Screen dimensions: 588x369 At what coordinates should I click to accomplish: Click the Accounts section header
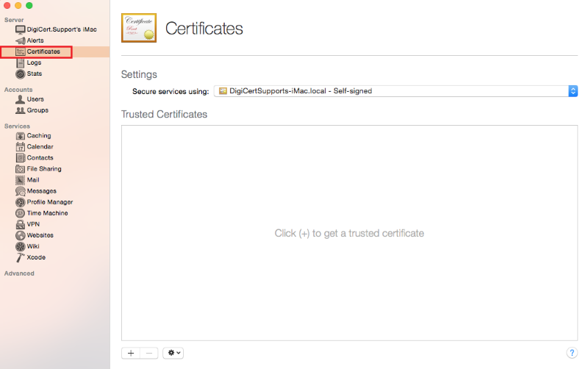pos(18,90)
